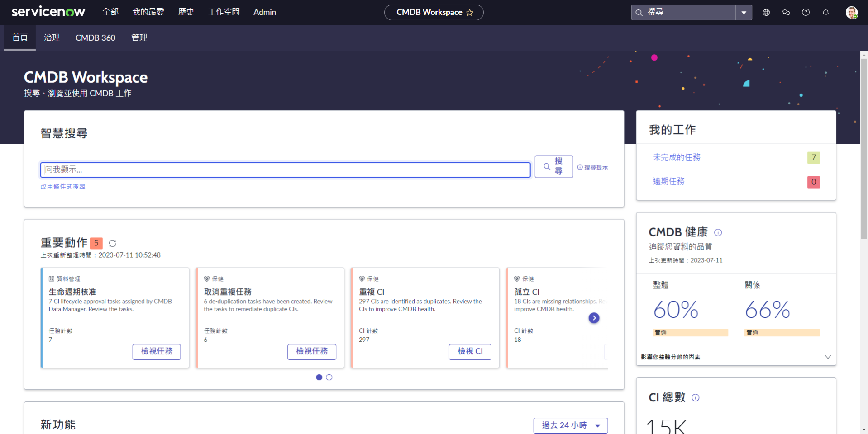Viewport: 868px width, 434px height.
Task: Click the 整體 health progress bar
Action: point(691,333)
